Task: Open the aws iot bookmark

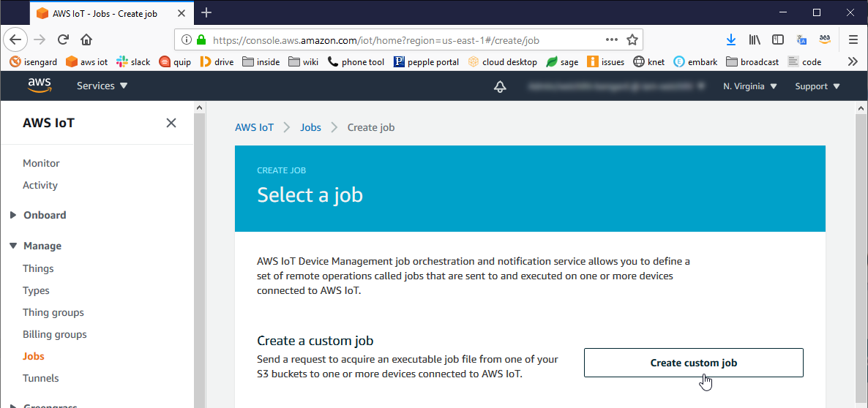Action: [86, 62]
